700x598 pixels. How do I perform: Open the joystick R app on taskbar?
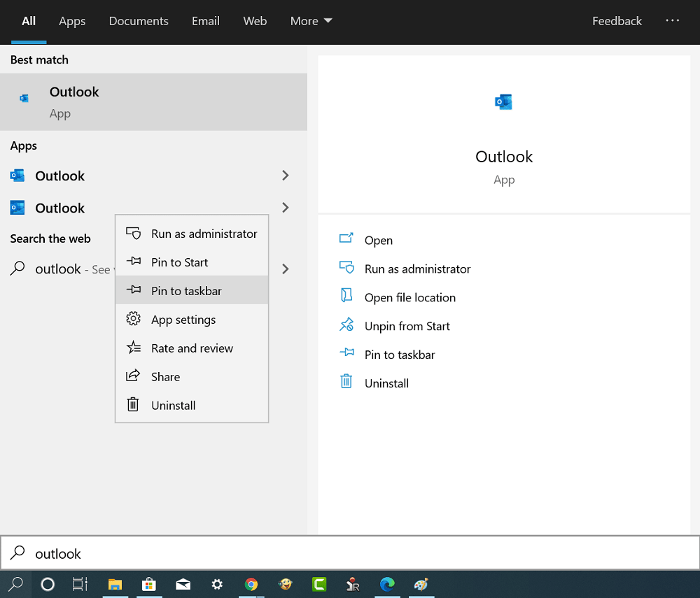(x=353, y=584)
